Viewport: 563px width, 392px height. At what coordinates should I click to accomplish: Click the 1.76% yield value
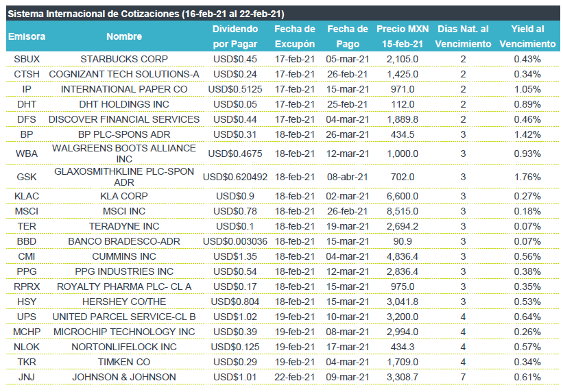[527, 177]
